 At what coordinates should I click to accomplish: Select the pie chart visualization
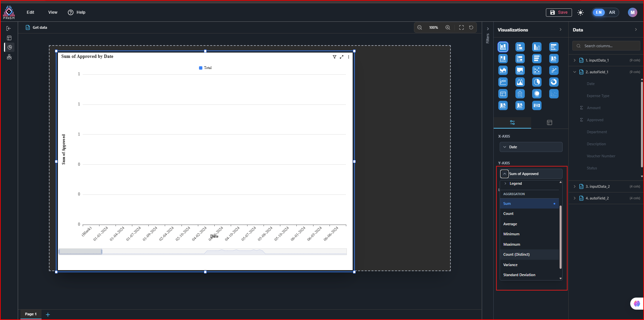[536, 82]
